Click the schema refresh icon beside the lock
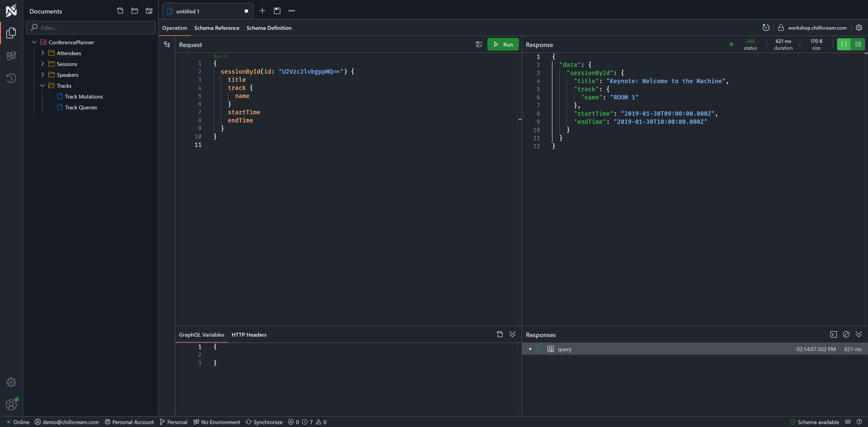The width and height of the screenshot is (868, 427). click(766, 28)
